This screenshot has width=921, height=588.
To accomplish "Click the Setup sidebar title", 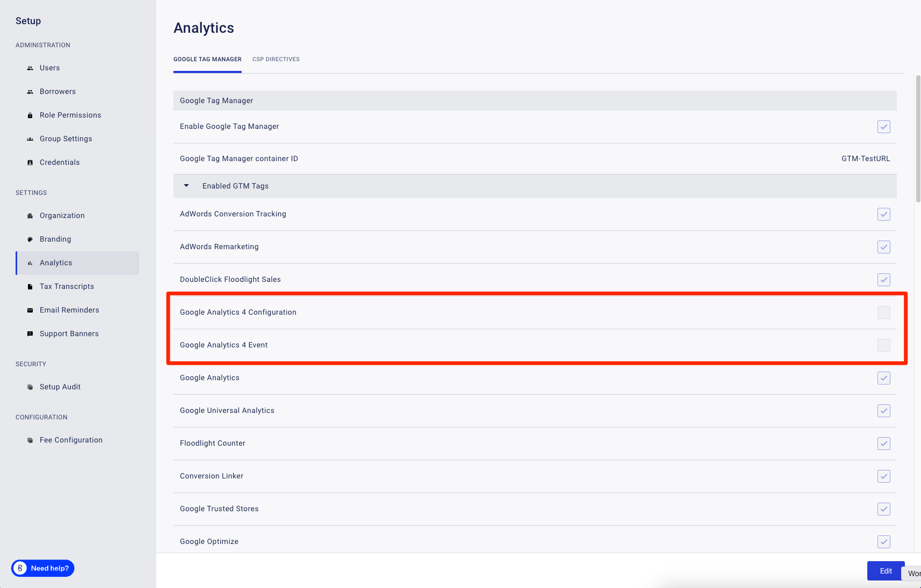I will [28, 21].
